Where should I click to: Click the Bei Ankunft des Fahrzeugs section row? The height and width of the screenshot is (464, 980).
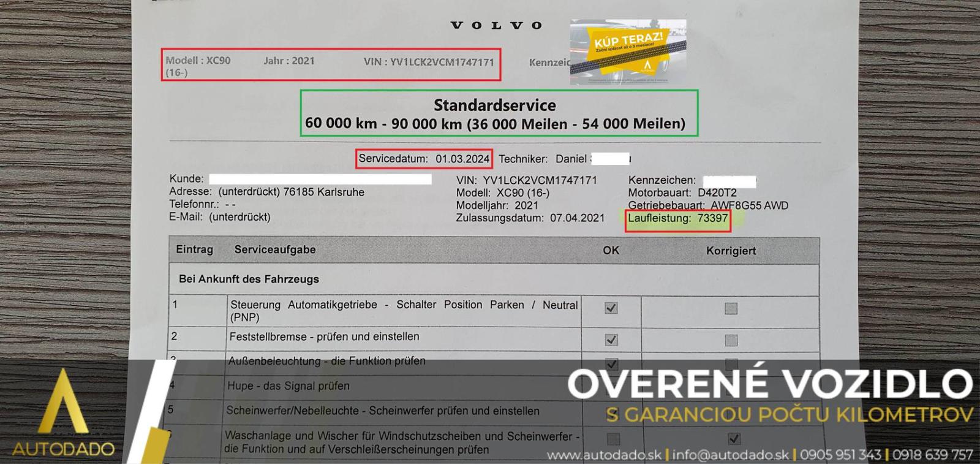tap(494, 279)
